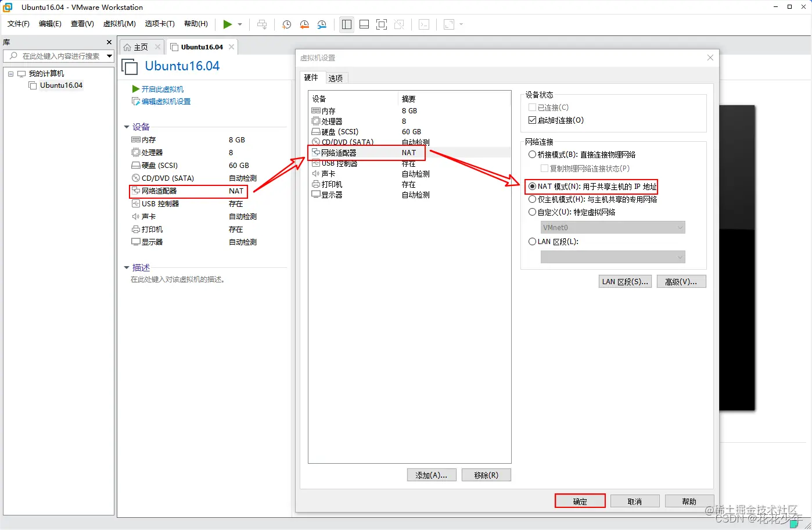Collapse the 描述 section expander

click(127, 267)
